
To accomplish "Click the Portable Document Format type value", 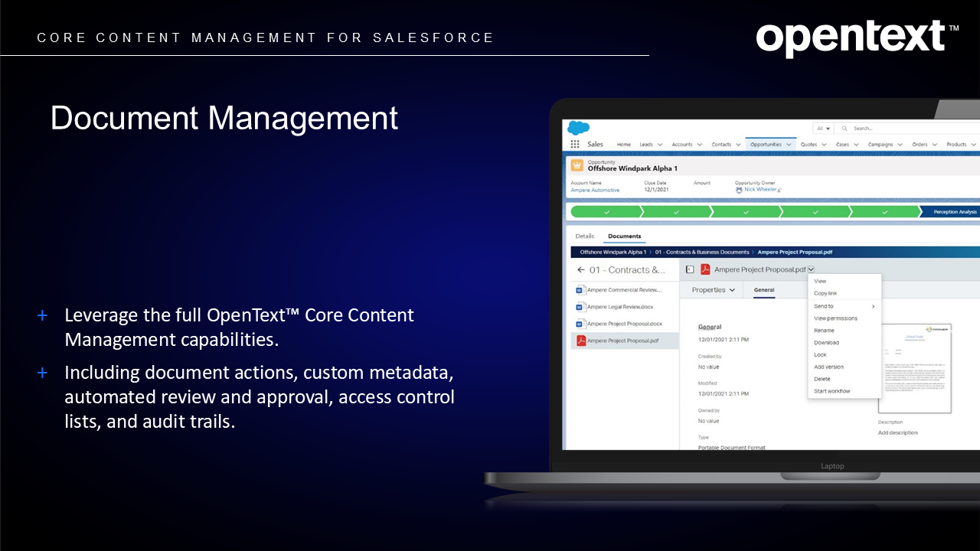I will [x=732, y=447].
